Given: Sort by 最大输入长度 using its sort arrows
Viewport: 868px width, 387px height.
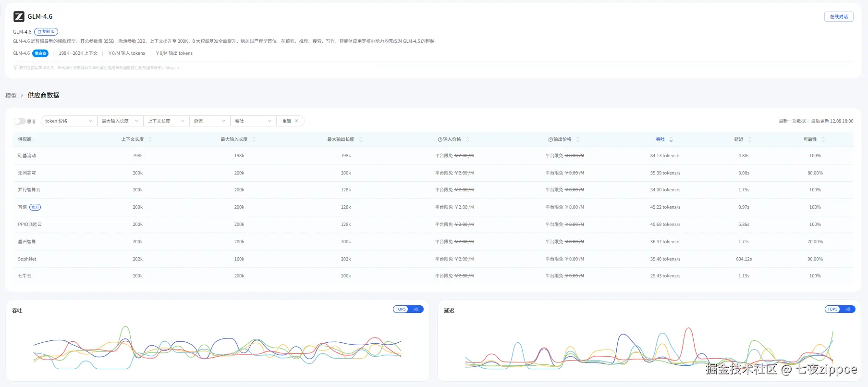Looking at the screenshot, I should [x=254, y=139].
